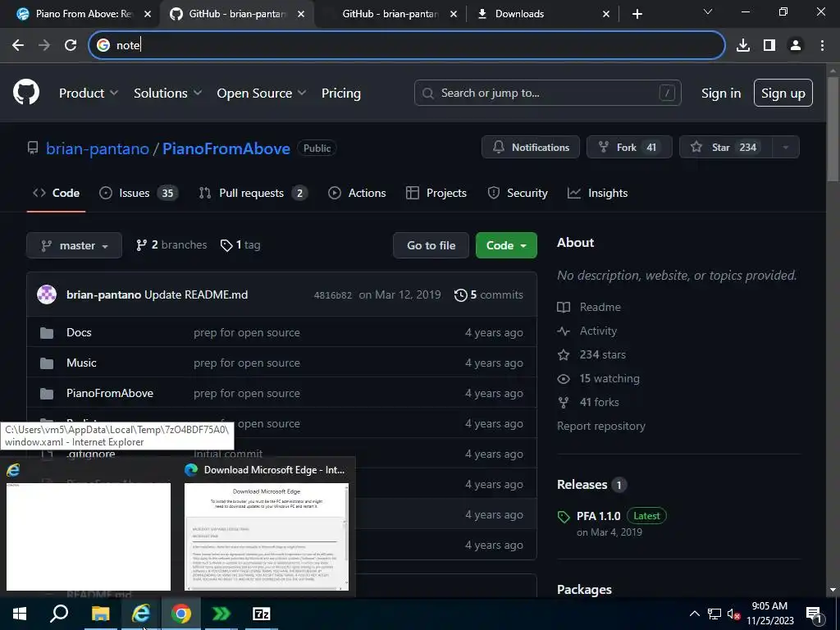Click Report repository link
This screenshot has width=840, height=630.
point(601,426)
